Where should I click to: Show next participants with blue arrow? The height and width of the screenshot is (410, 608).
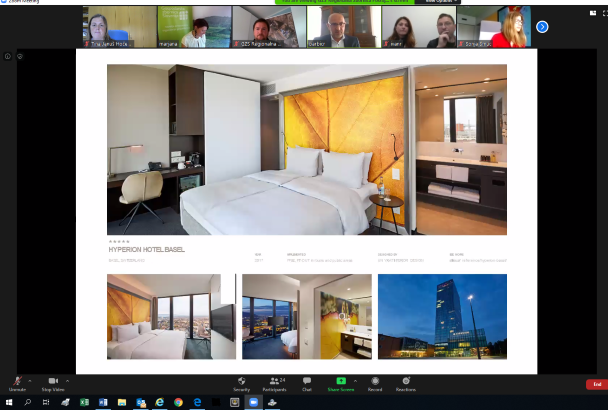coord(542,27)
